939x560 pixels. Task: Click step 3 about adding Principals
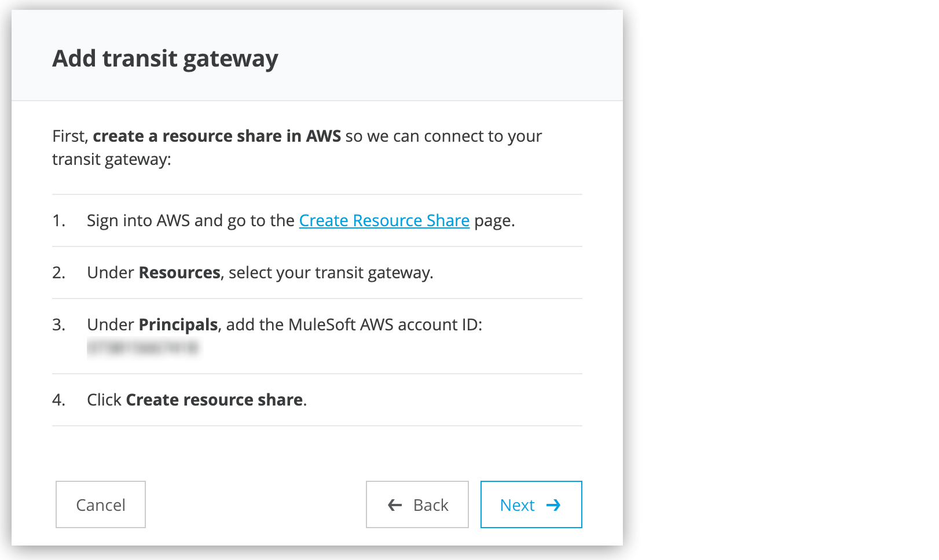pos(287,325)
